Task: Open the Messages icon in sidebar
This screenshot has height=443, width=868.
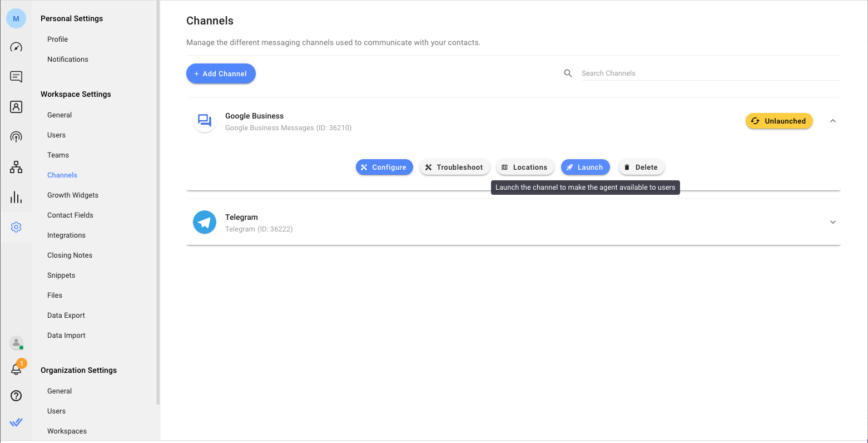Action: tap(16, 77)
